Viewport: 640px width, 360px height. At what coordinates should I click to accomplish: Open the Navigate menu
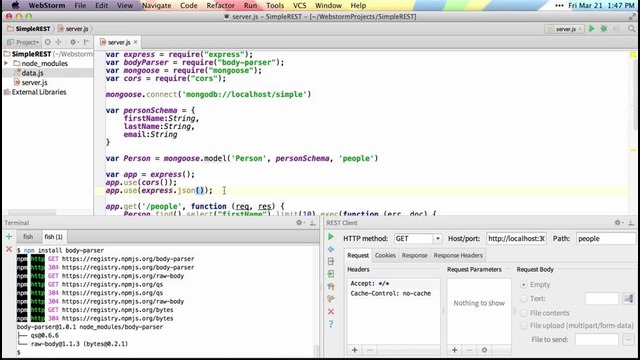tap(156, 6)
